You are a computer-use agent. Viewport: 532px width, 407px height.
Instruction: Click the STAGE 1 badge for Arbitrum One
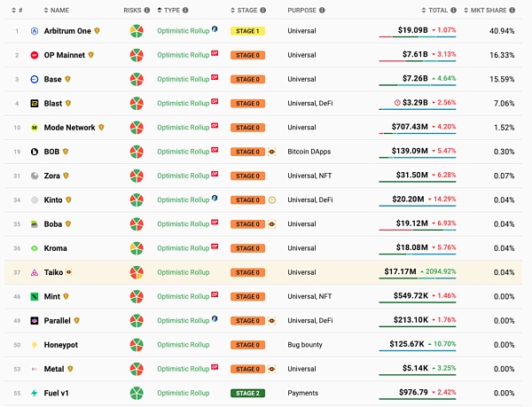point(247,31)
